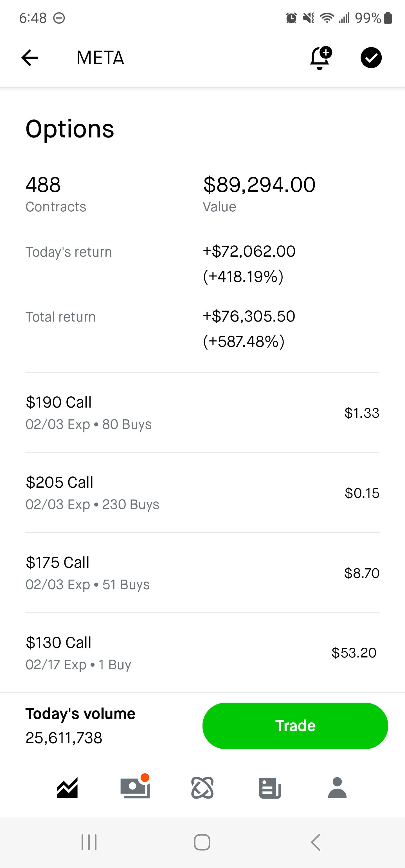Viewport: 405px width, 868px height.
Task: Add a price alert with bell icon
Action: pos(320,58)
